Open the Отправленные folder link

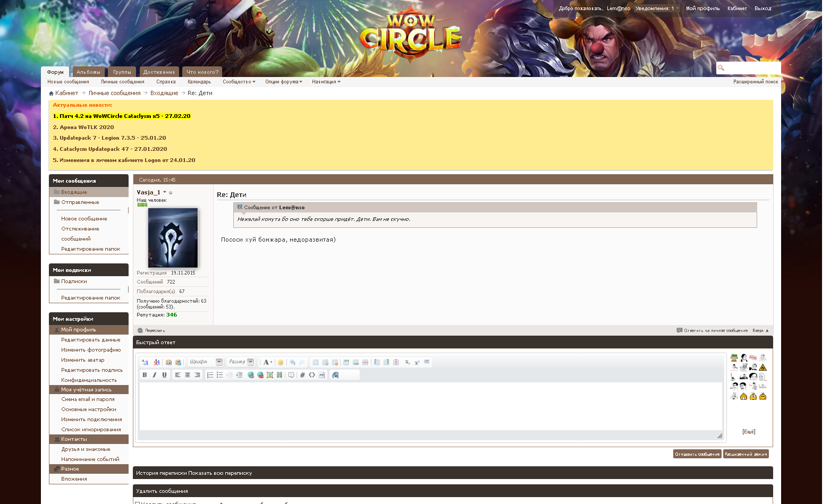[80, 202]
